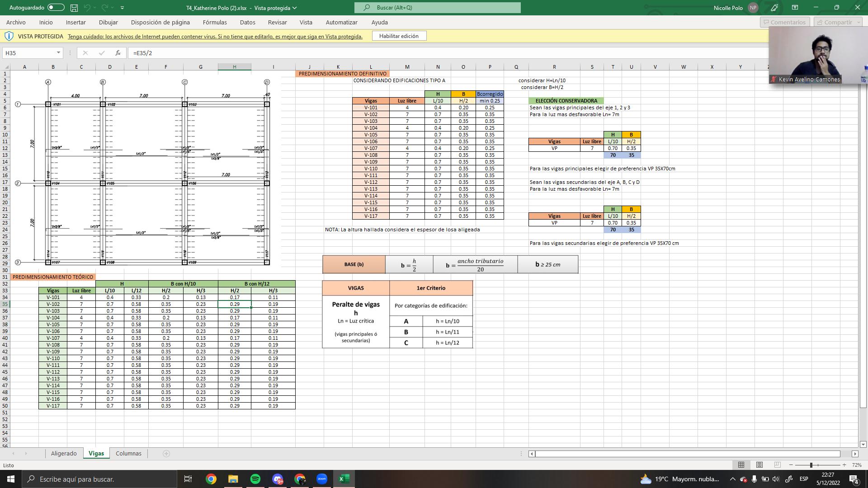Click the Save icon in the title bar

(74, 8)
